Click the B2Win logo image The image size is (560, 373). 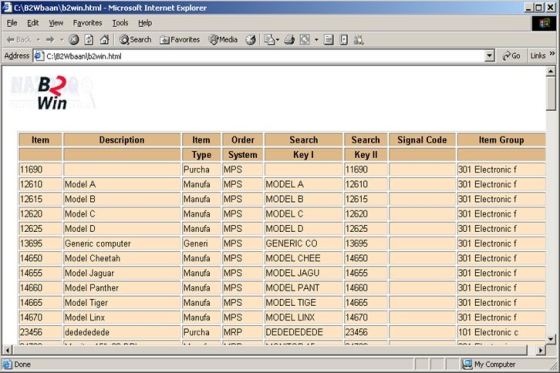(x=52, y=92)
